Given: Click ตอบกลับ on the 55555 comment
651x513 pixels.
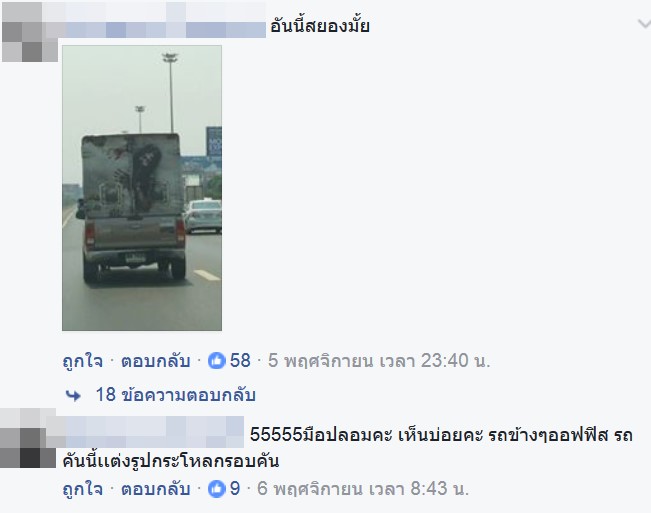Looking at the screenshot, I should 156,489.
